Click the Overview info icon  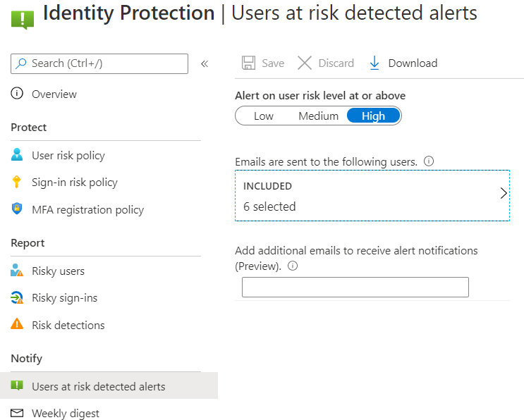(x=17, y=94)
